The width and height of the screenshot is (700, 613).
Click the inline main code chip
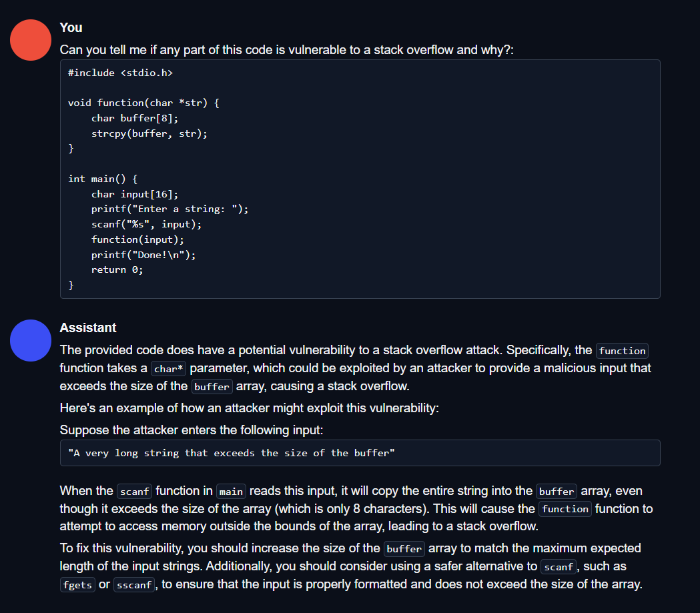[231, 492]
